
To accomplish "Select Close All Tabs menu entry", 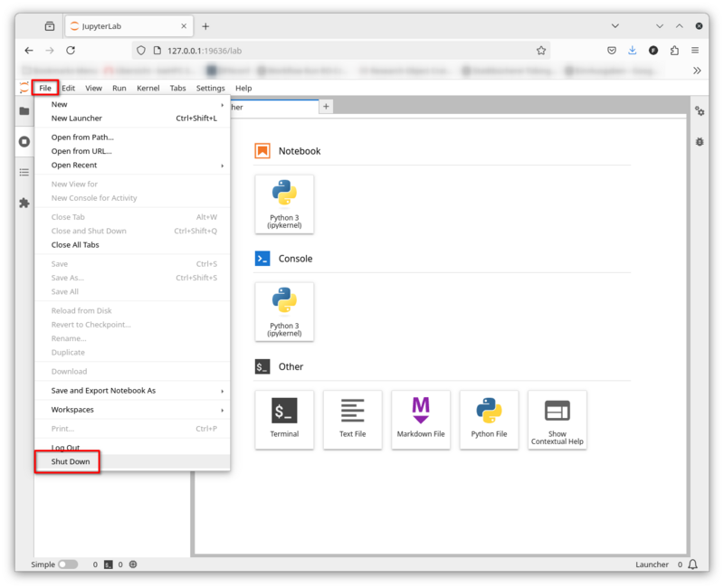I will 133,244.
